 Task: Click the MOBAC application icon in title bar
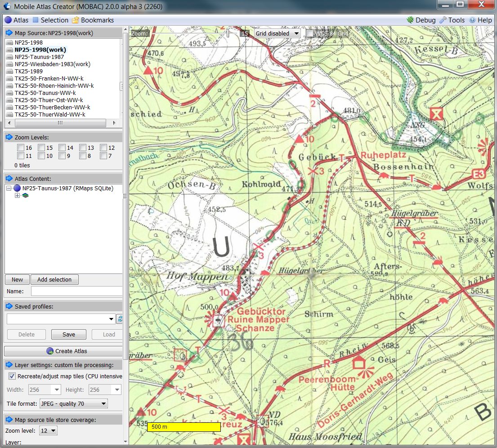7,6
